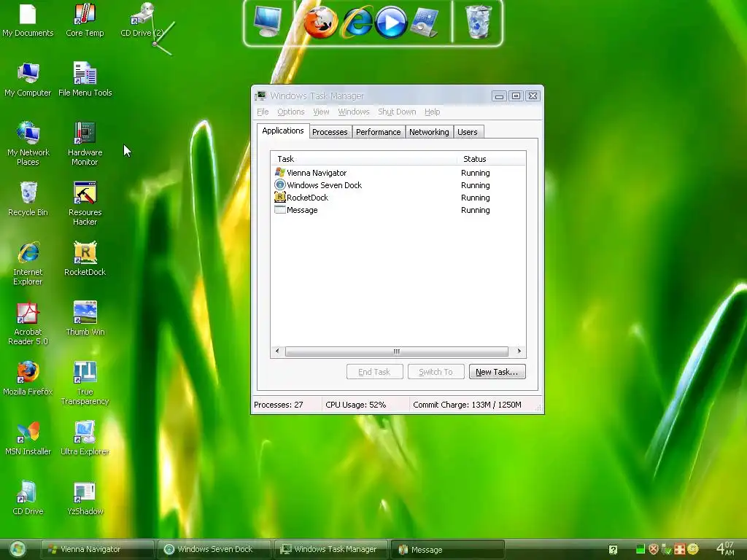Launch Core Temp shortcut

point(85,20)
